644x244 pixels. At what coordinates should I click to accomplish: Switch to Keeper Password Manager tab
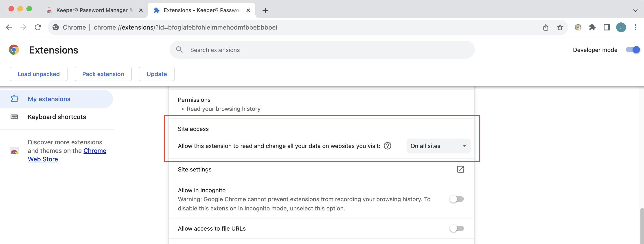tap(94, 10)
